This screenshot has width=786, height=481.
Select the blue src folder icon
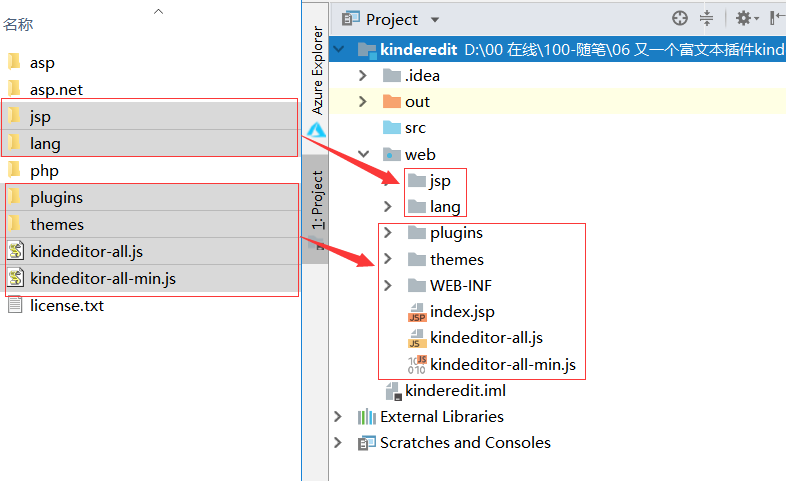click(392, 128)
